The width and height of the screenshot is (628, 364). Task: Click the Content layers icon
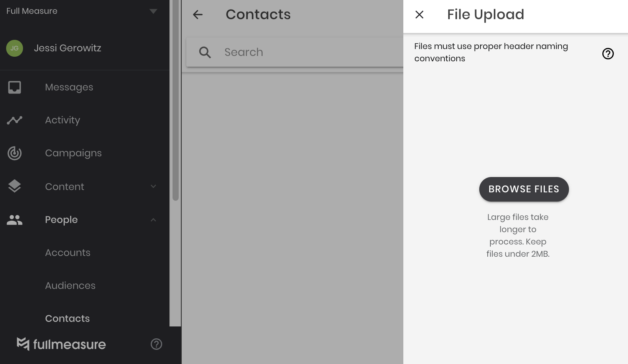pyautogui.click(x=15, y=186)
